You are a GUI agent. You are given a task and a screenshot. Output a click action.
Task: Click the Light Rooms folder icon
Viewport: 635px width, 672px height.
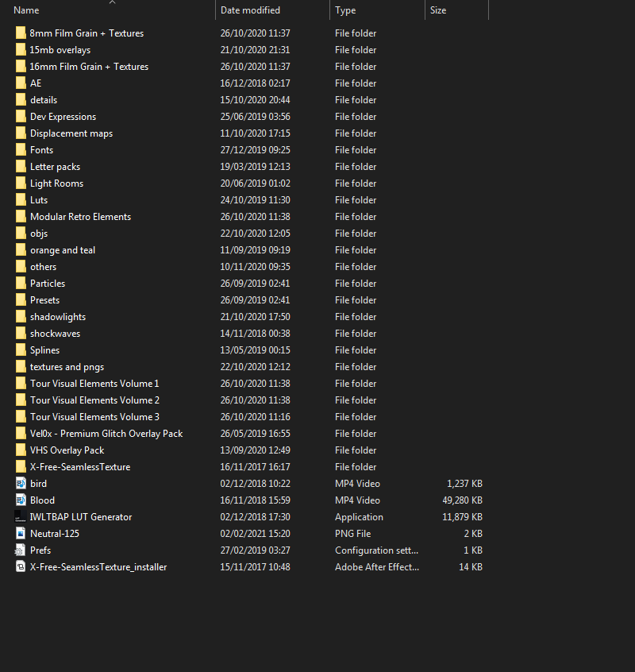(21, 183)
